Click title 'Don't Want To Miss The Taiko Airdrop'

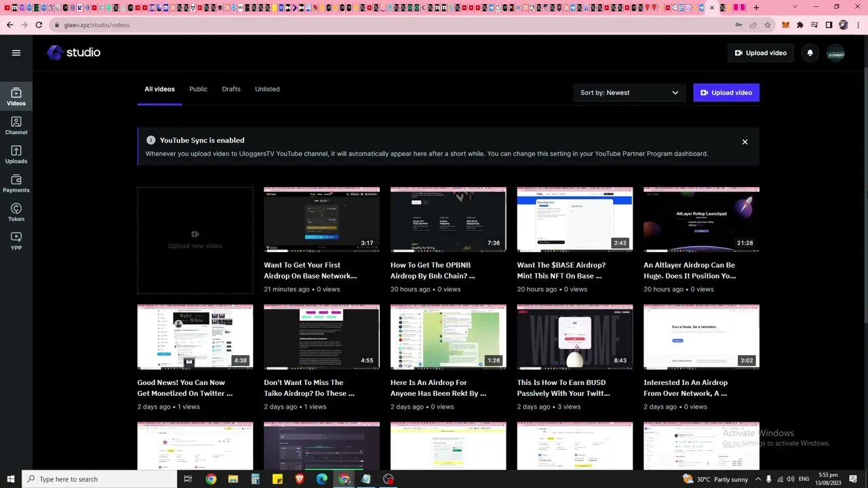(x=309, y=388)
